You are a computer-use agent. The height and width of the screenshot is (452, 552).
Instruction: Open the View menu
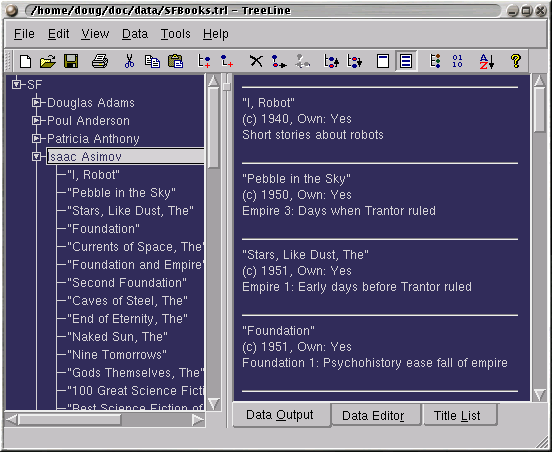point(95,34)
